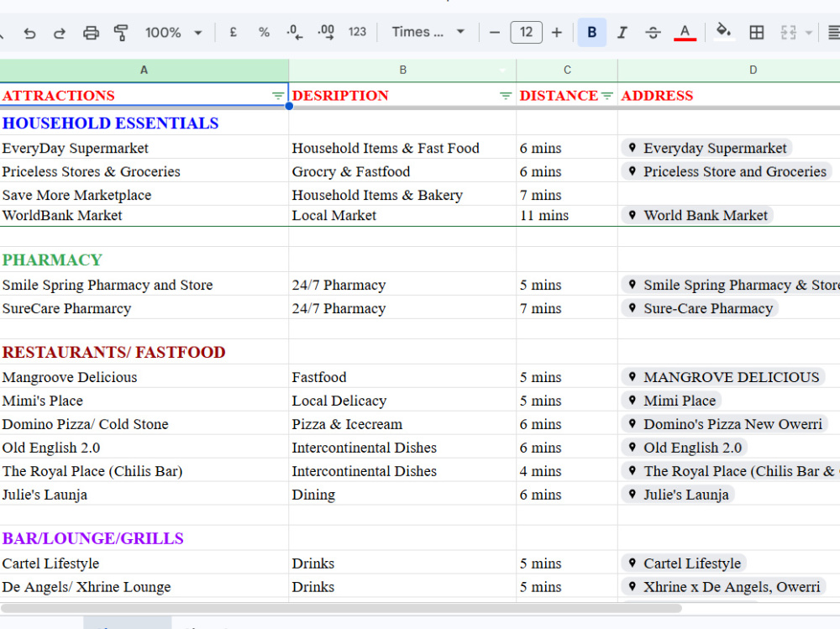
Task: Select the ADDRESS header cell
Action: click(x=729, y=96)
